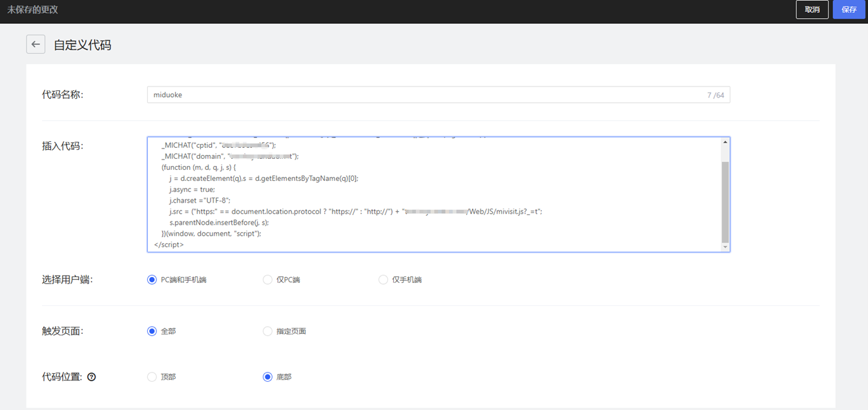Click the 7/64 character counter
The width and height of the screenshot is (868, 410).
[715, 96]
